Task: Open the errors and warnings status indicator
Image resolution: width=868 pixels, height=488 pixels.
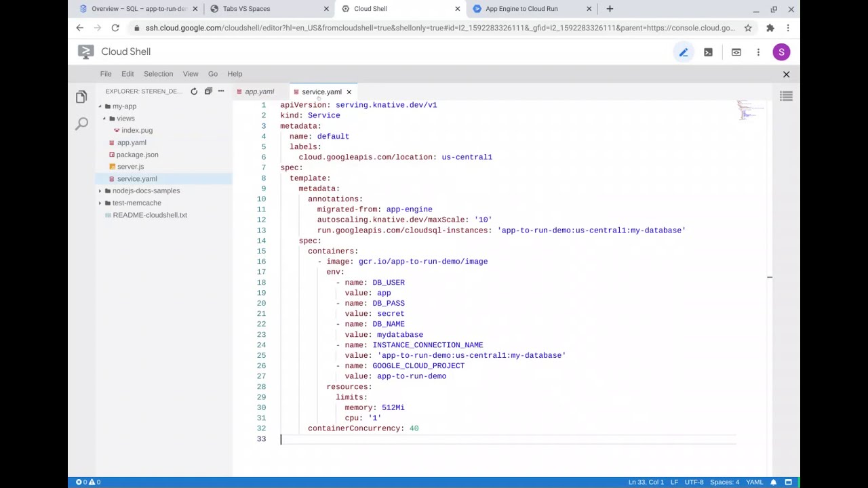Action: pos(88,482)
